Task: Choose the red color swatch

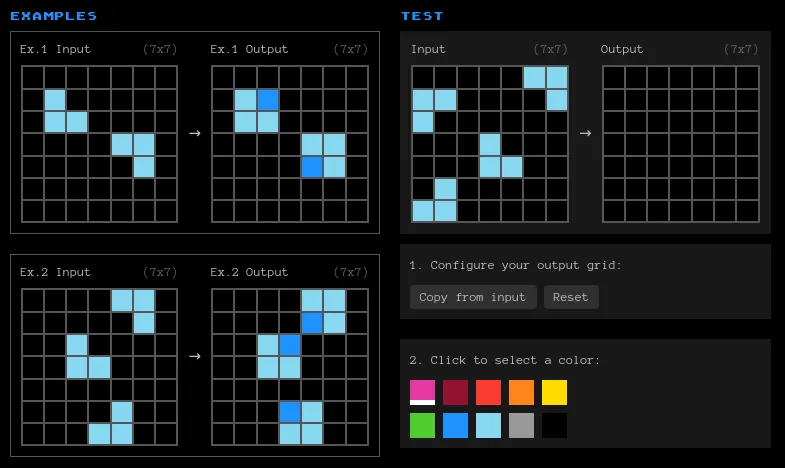Action: point(488,392)
